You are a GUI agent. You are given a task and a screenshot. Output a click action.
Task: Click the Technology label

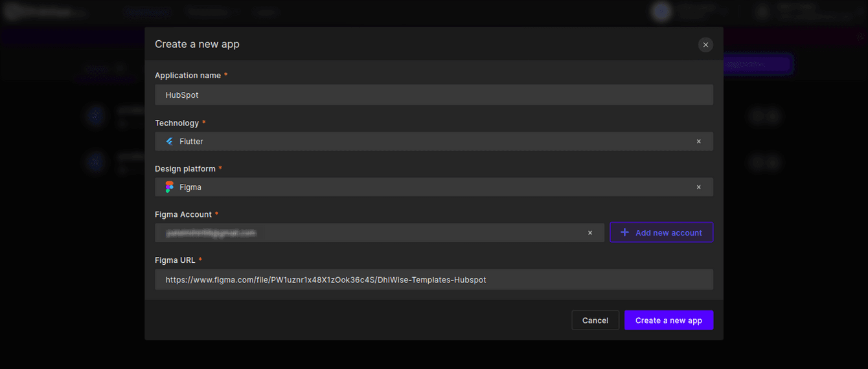click(177, 123)
